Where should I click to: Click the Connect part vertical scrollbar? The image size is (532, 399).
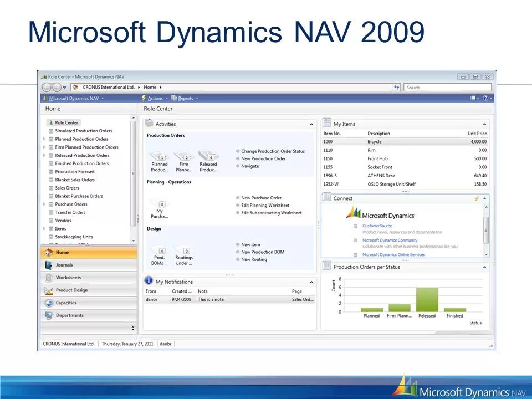486,230
